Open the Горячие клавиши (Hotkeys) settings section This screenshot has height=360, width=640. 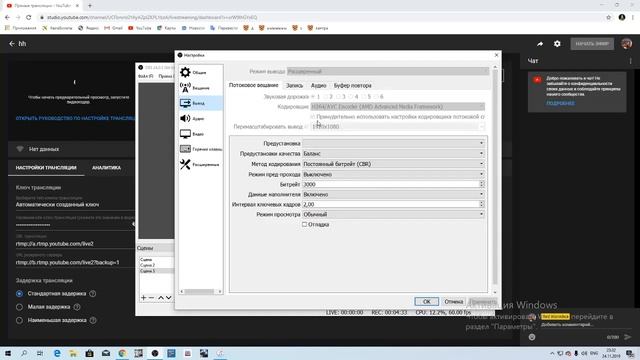click(200, 149)
